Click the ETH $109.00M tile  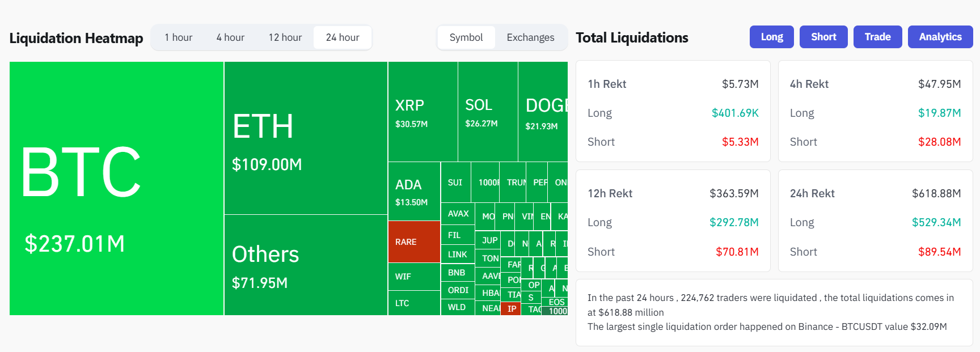(x=306, y=138)
